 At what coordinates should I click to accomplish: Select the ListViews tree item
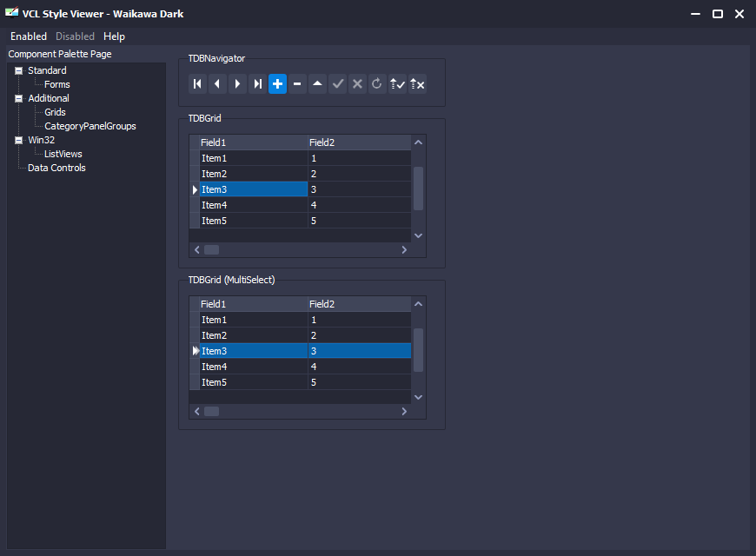tap(63, 155)
